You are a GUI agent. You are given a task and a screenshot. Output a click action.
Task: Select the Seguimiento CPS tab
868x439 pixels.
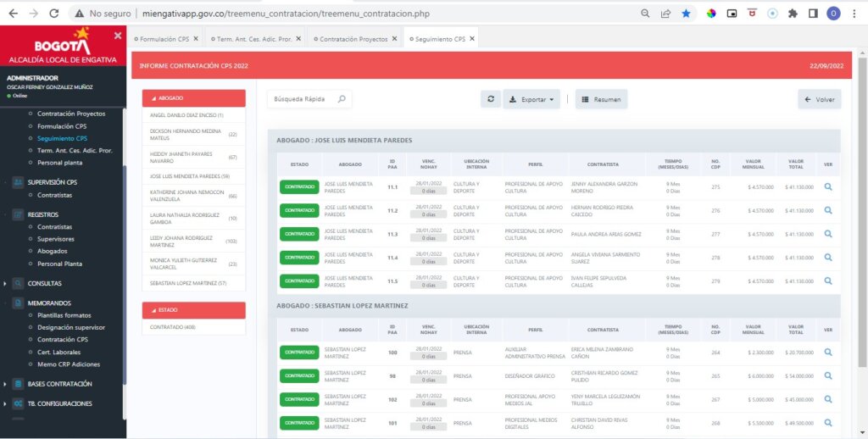[x=440, y=39]
